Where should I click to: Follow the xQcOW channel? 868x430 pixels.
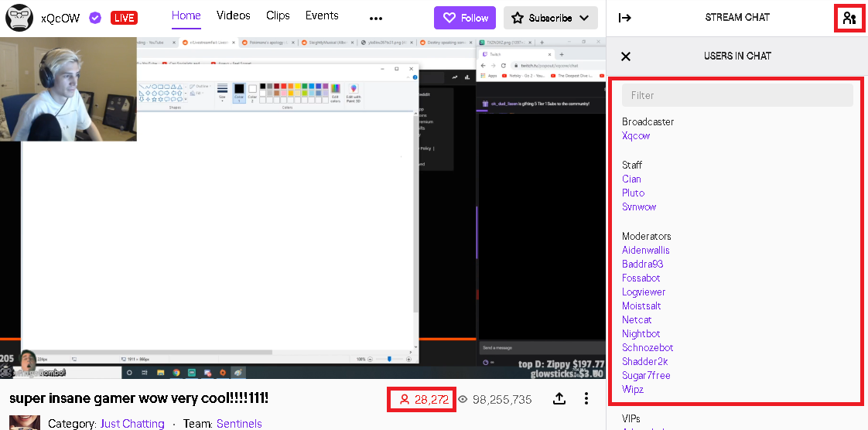point(465,18)
